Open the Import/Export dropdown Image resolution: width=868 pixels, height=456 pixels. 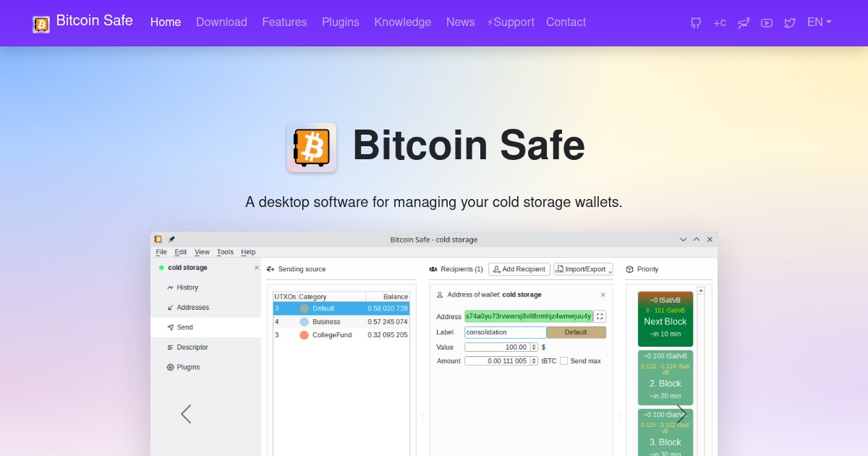pos(583,269)
